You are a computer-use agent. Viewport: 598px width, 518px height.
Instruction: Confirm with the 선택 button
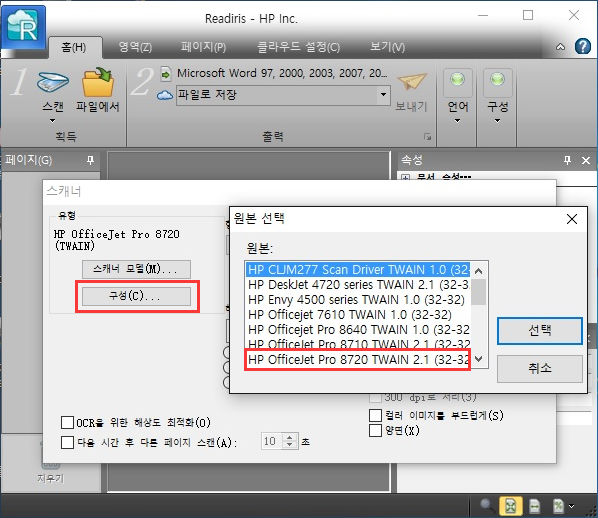(540, 331)
